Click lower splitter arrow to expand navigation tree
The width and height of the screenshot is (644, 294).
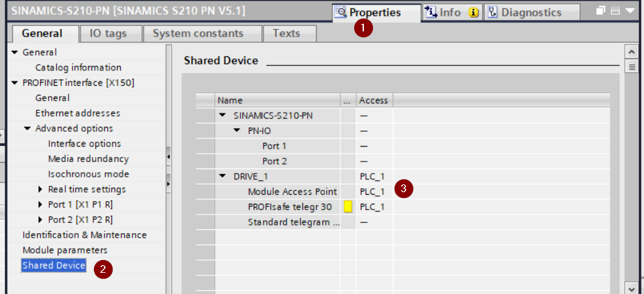(168, 183)
